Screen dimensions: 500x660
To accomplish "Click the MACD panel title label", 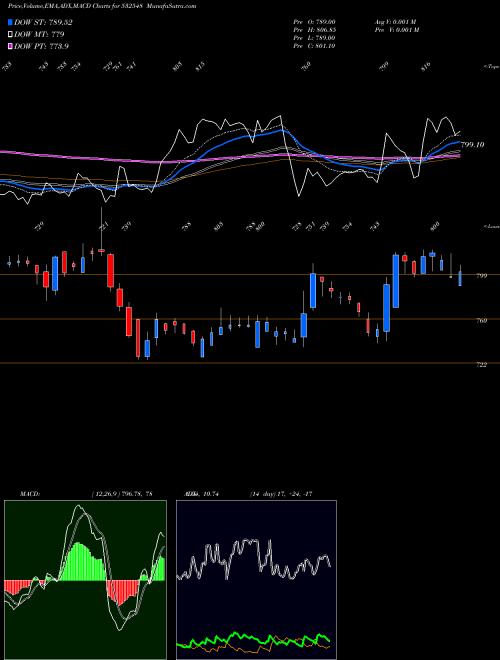I will coord(29,494).
